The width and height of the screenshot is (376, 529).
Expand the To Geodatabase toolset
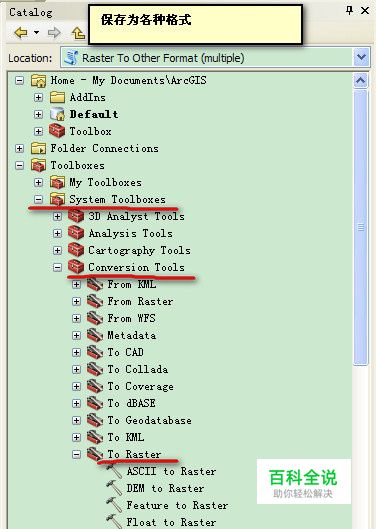pos(77,420)
